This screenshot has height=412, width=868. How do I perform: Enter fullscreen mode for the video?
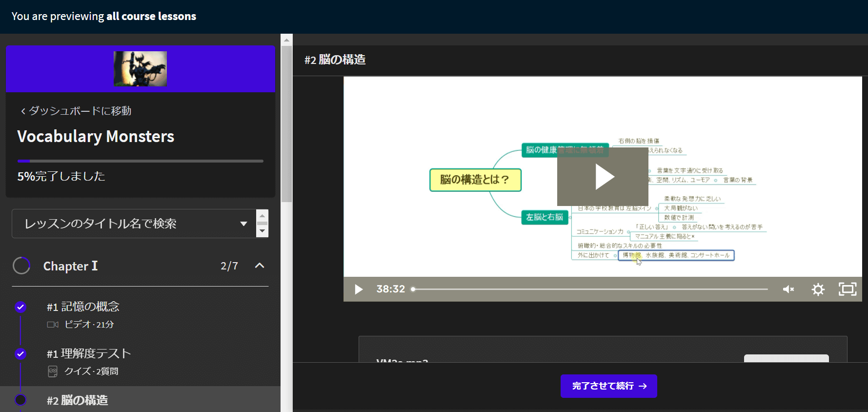pos(847,289)
